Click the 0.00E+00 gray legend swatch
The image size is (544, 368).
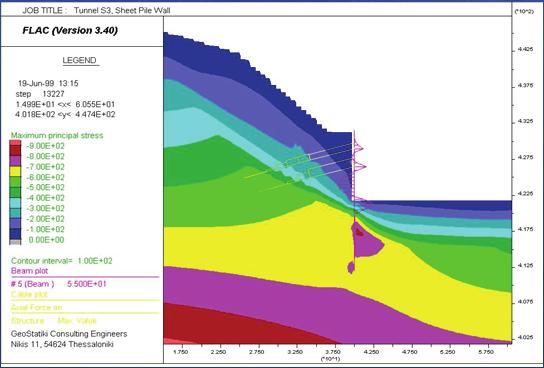point(15,242)
